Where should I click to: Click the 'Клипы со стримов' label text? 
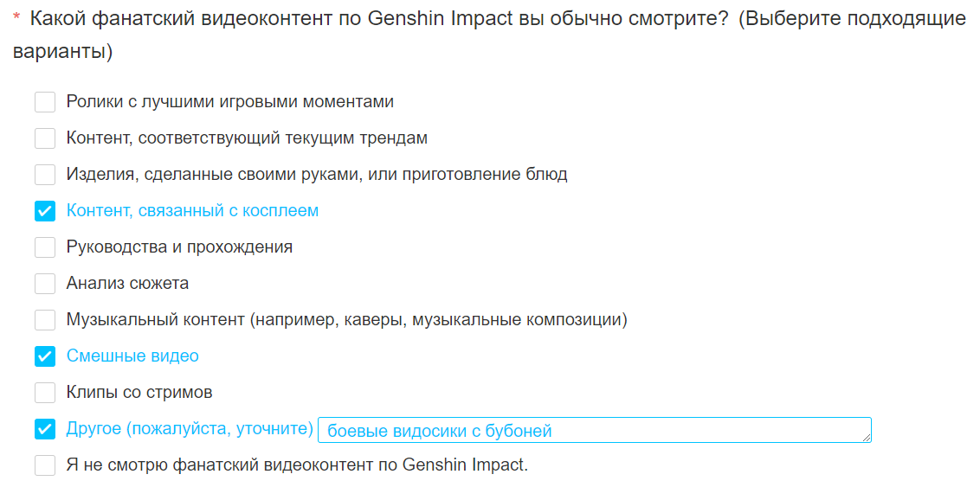coord(139,393)
